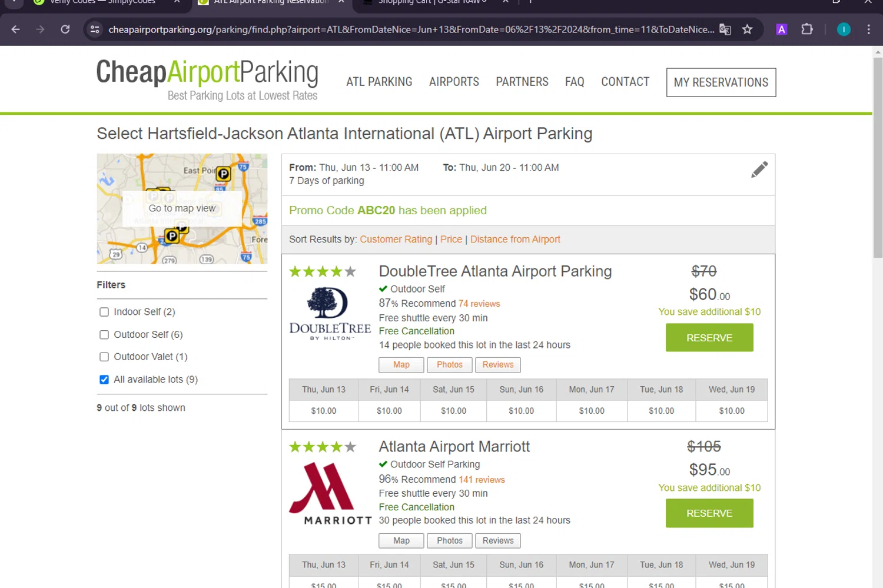This screenshot has height=588, width=883.
Task: Open Map for DoubleTree lot
Action: click(401, 365)
